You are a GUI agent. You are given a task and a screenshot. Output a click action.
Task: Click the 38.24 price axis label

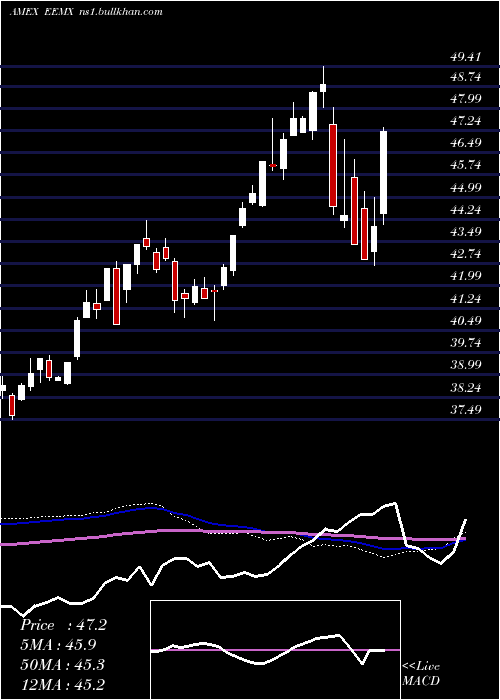[466, 388]
